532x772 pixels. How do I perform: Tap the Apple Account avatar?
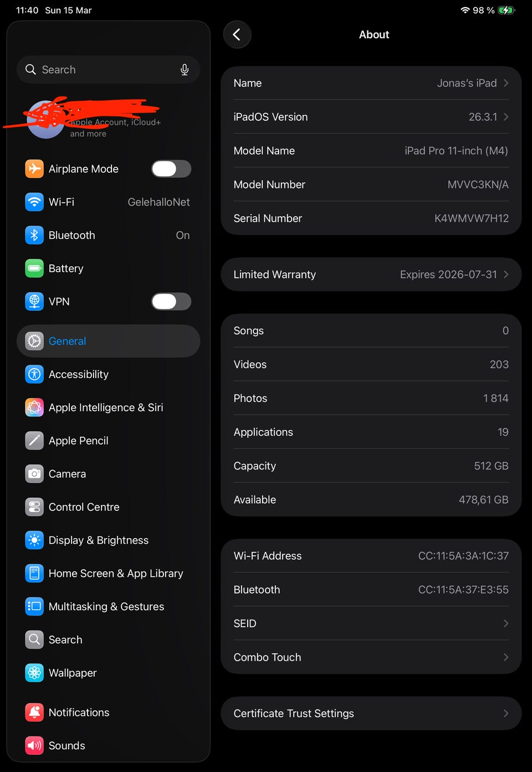45,120
